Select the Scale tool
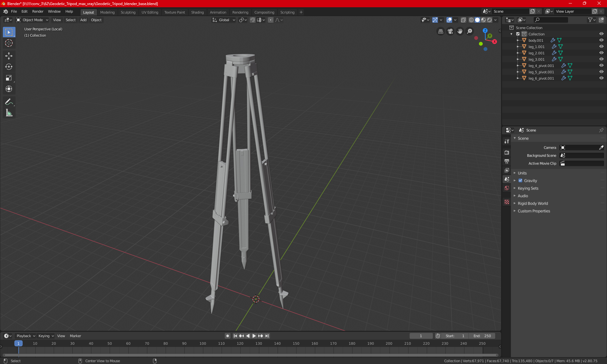This screenshot has height=364, width=607. pyautogui.click(x=9, y=78)
